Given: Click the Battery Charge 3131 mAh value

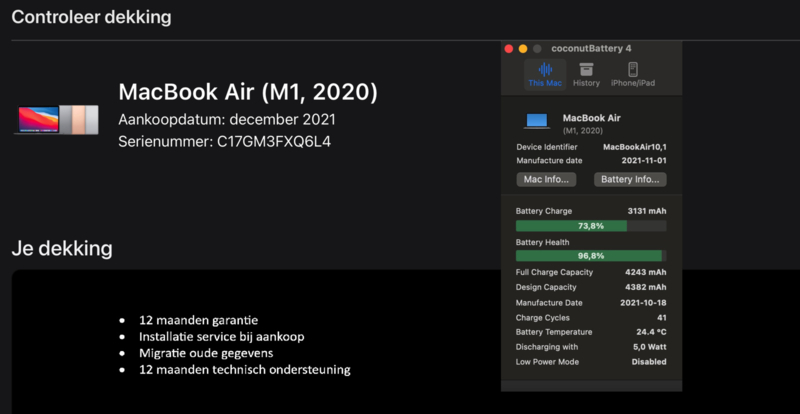Looking at the screenshot, I should pyautogui.click(x=647, y=211).
